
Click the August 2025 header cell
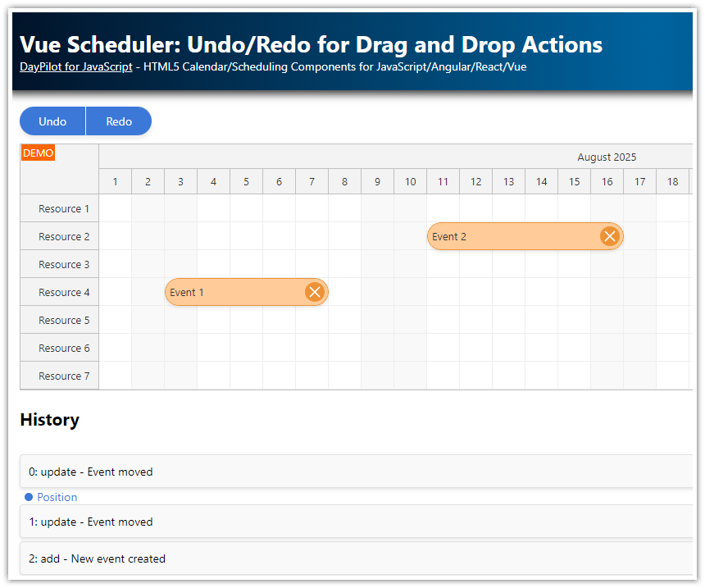pos(607,157)
